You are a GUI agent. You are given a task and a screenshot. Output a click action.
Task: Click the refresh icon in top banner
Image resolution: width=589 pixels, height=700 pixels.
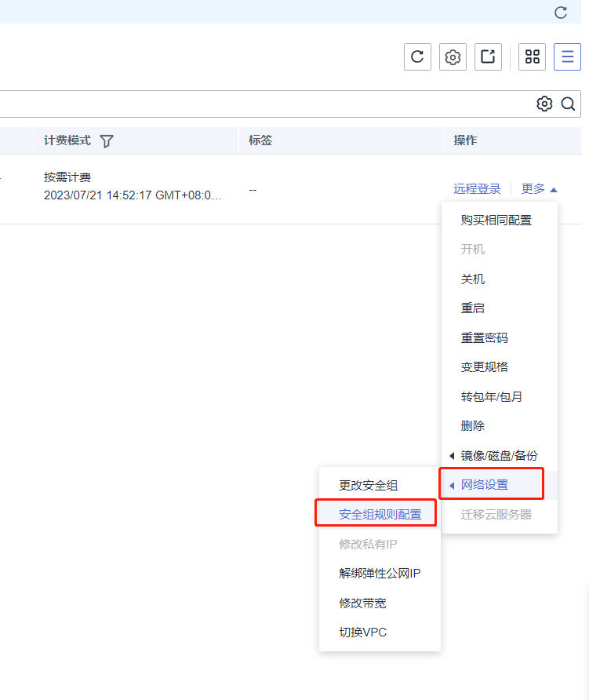point(561,12)
